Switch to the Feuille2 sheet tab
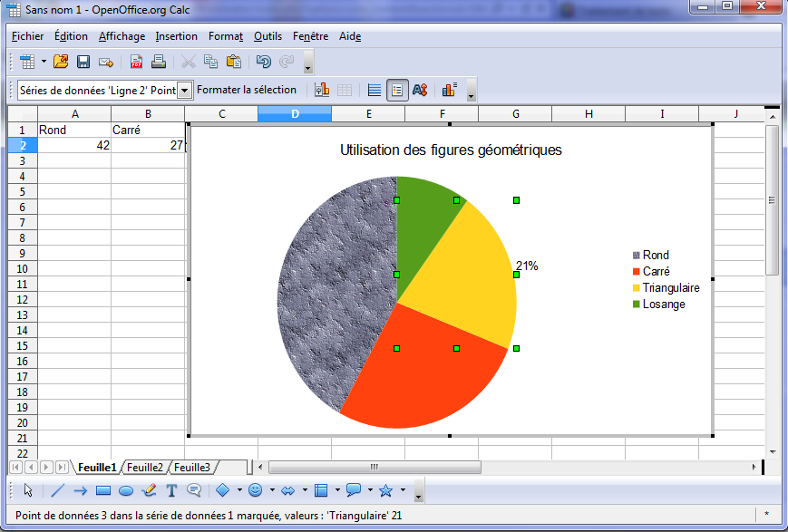The height and width of the screenshot is (532, 788). point(145,468)
